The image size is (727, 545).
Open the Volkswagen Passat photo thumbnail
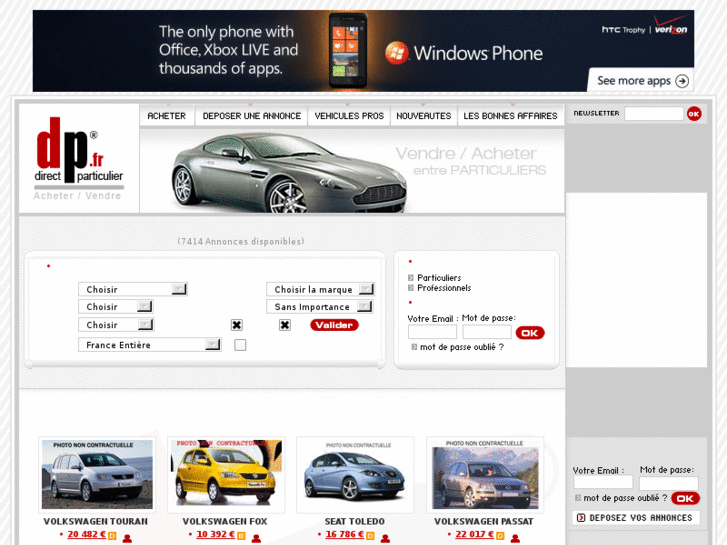[485, 474]
